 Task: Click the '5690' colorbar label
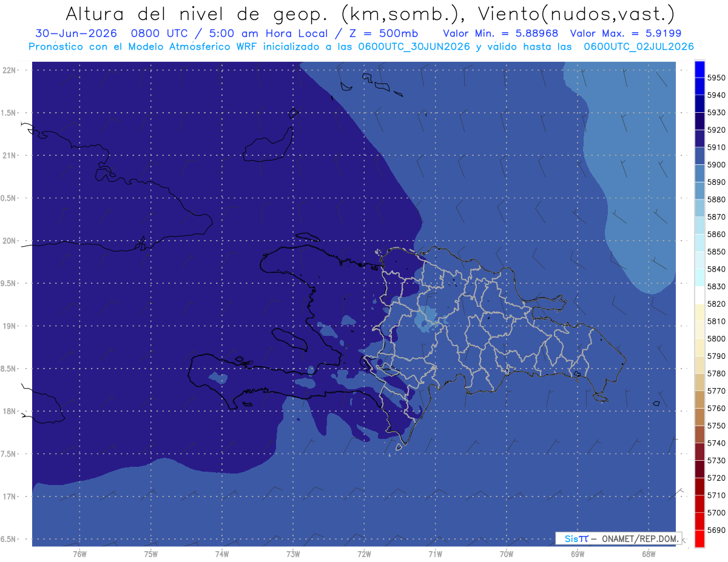pyautogui.click(x=716, y=530)
